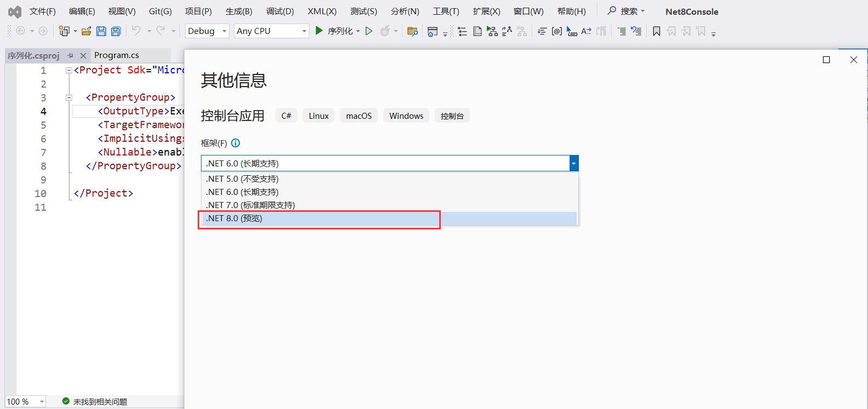
Task: Open the 测试(S) menu
Action: click(x=364, y=11)
